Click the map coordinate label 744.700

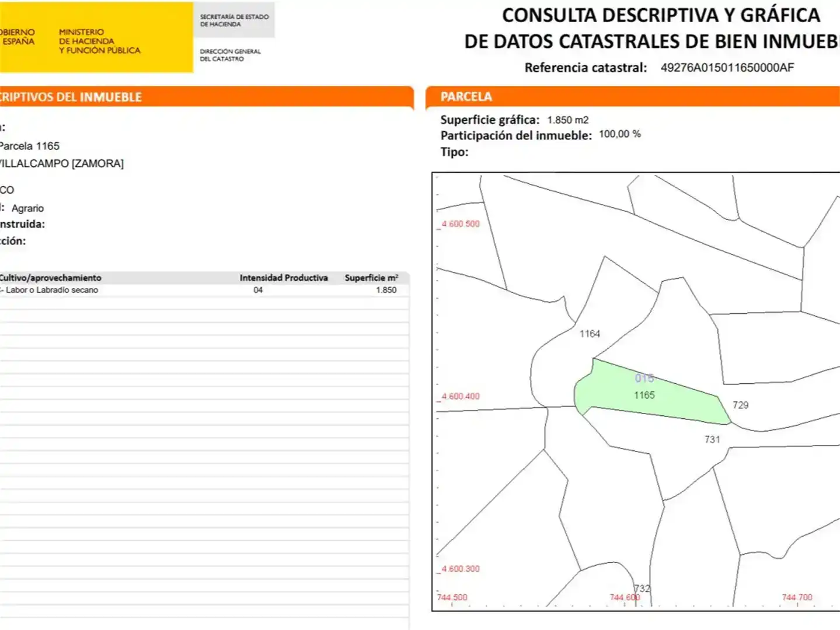[797, 597]
